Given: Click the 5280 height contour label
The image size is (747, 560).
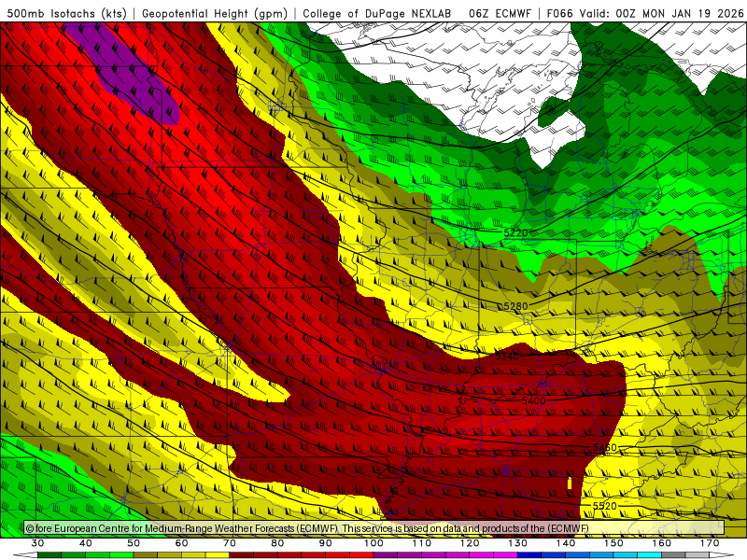Looking at the screenshot, I should tap(516, 306).
